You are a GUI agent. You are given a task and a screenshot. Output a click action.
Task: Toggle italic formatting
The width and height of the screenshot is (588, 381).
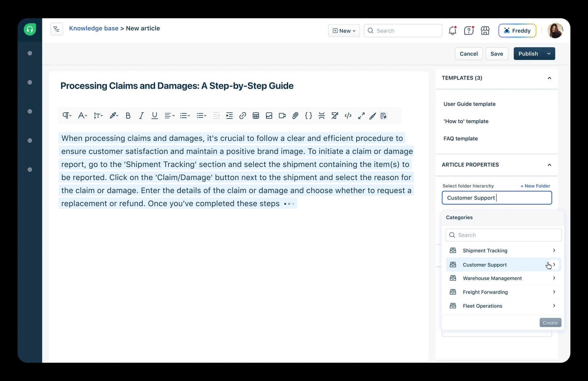tap(141, 115)
